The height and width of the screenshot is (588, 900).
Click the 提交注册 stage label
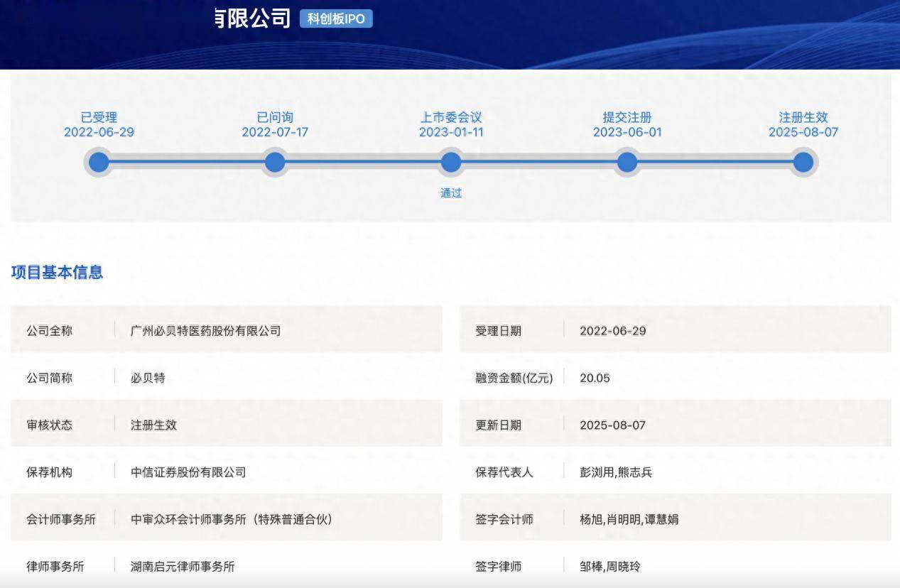[x=627, y=117]
